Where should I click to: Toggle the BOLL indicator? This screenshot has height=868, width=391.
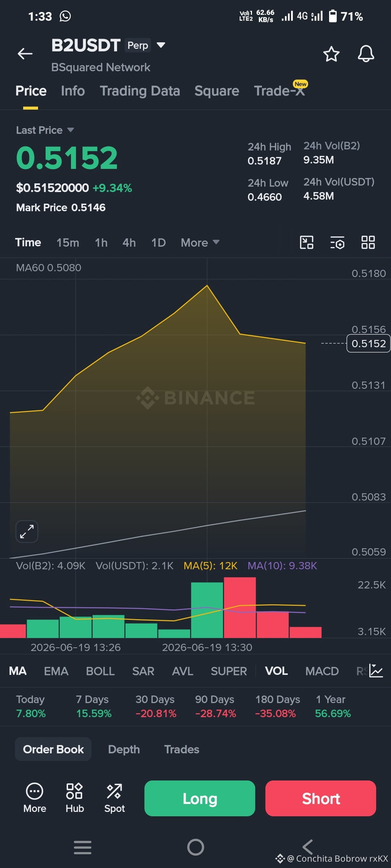(x=100, y=671)
